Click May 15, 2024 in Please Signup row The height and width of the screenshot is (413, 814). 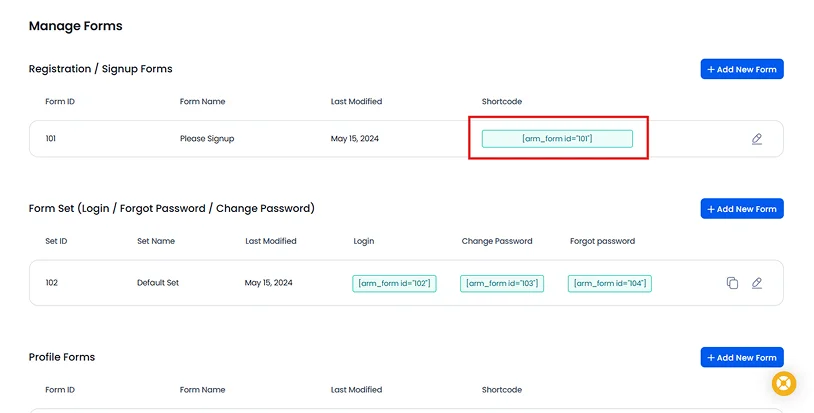[355, 139]
